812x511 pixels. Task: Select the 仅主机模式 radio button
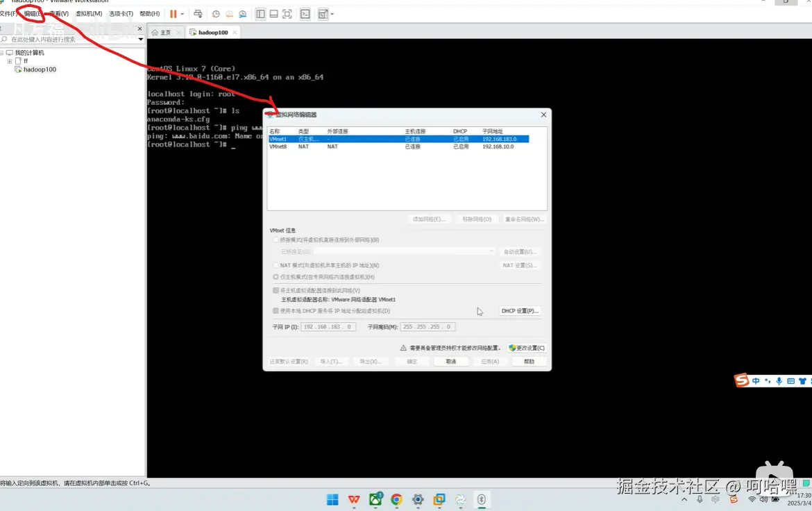(276, 277)
